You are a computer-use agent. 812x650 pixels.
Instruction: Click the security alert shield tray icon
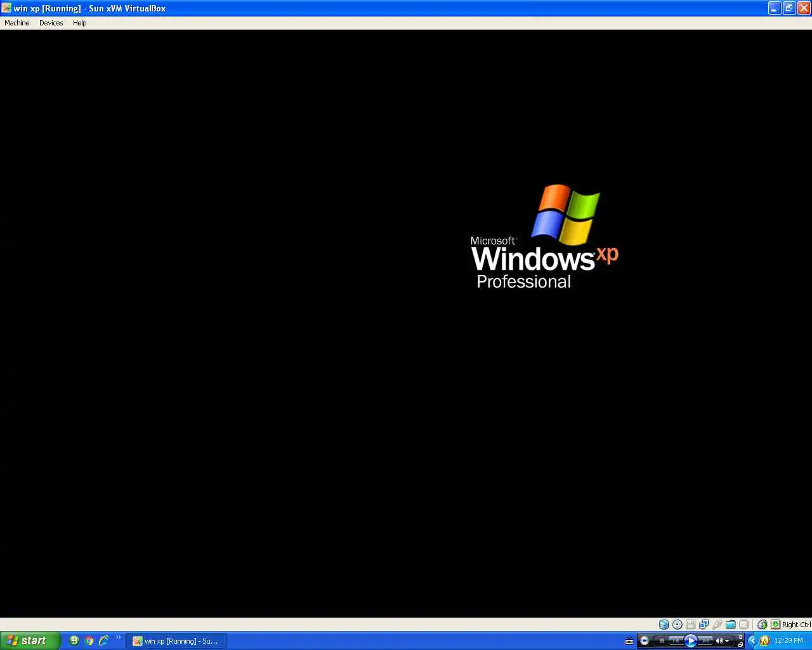764,640
